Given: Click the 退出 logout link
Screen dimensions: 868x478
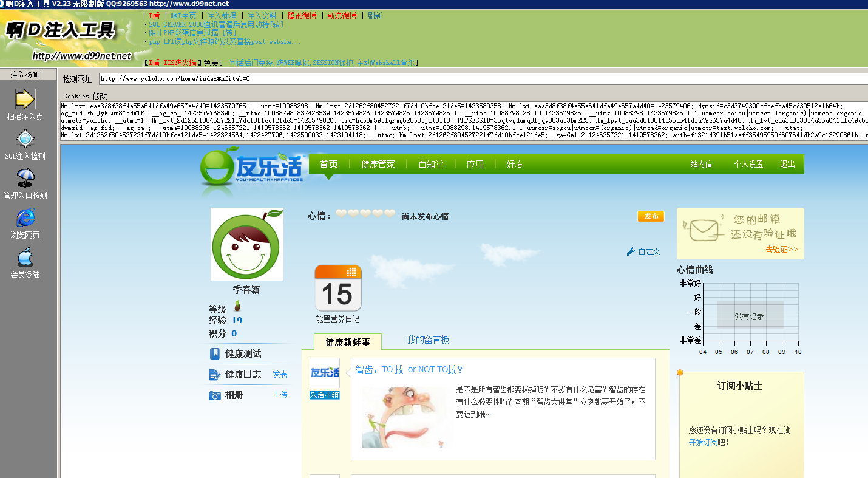Looking at the screenshot, I should click(787, 164).
